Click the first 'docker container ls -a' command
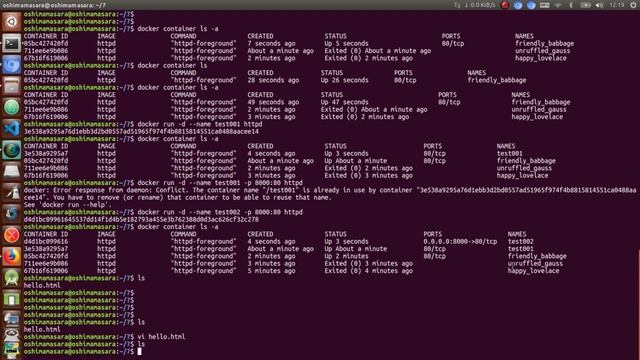 click(178, 29)
